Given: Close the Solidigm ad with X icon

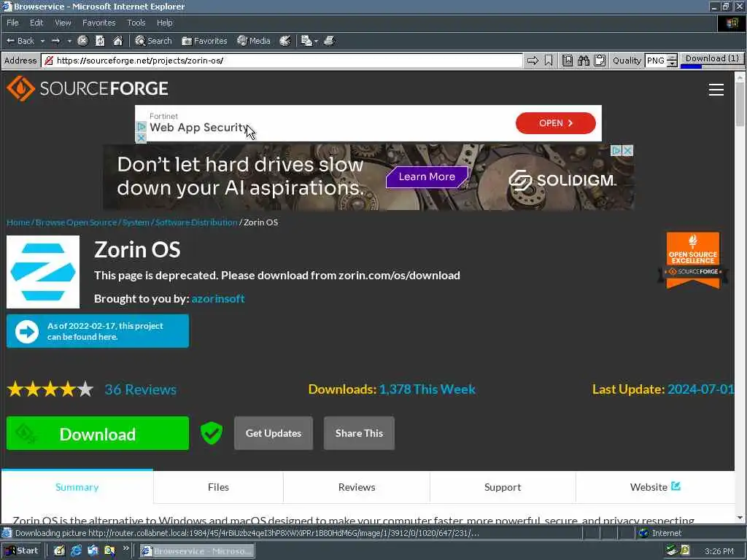Looking at the screenshot, I should click(628, 150).
